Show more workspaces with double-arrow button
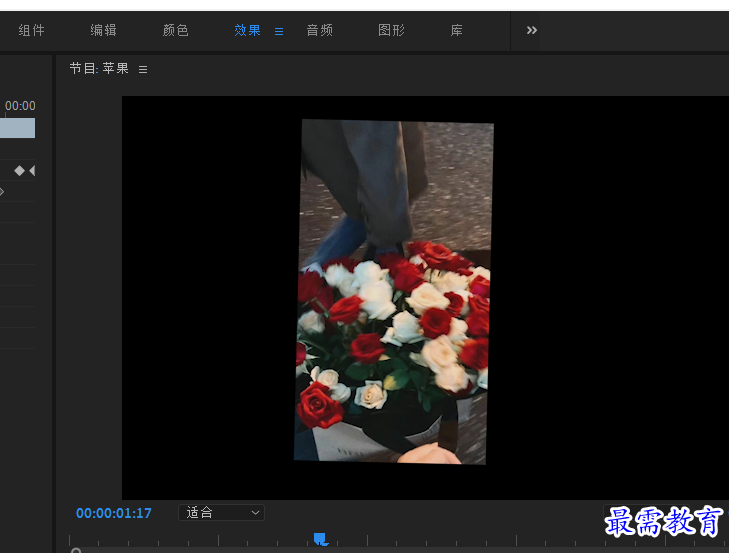The width and height of the screenshot is (729, 553). tap(532, 30)
